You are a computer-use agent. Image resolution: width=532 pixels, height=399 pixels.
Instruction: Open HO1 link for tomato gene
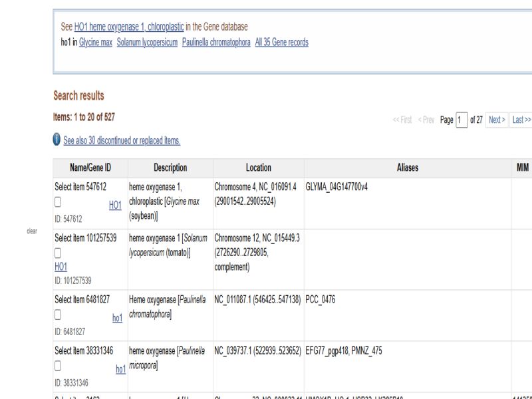pos(61,265)
